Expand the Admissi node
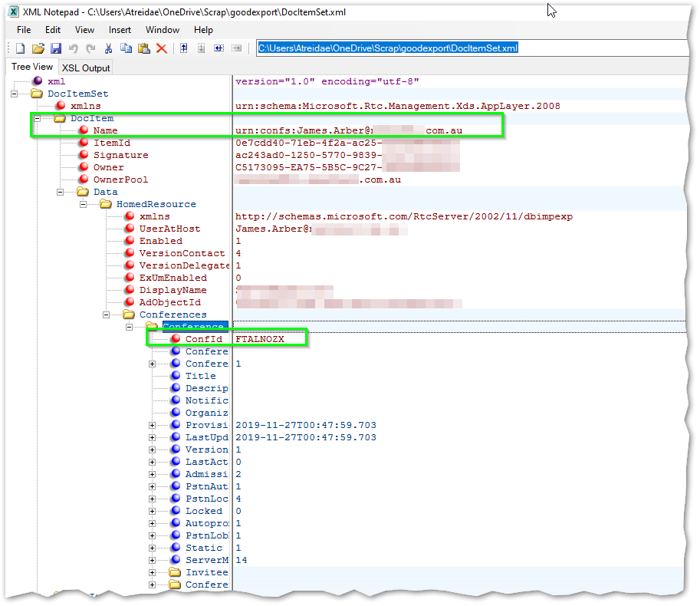Screen dimensions: 700x606 tap(153, 474)
